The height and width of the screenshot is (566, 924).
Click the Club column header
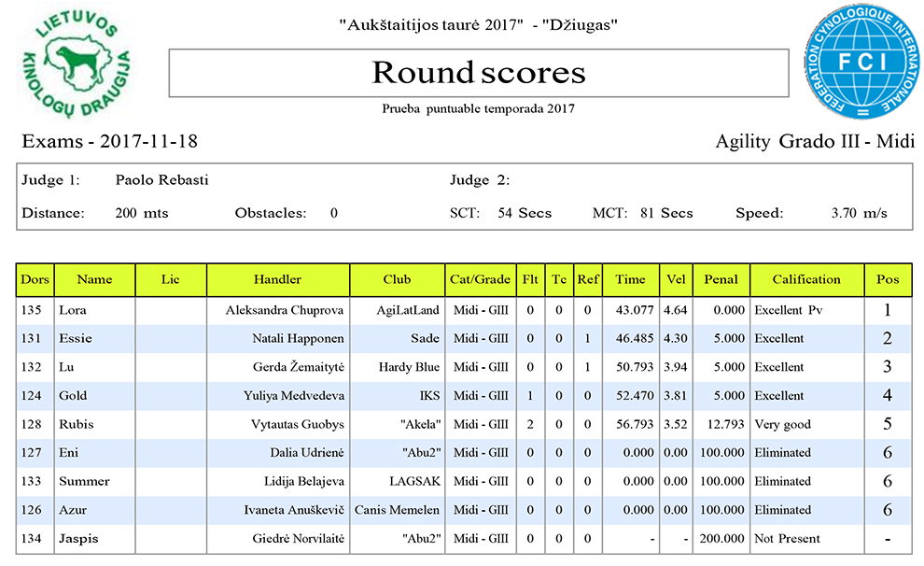point(397,279)
